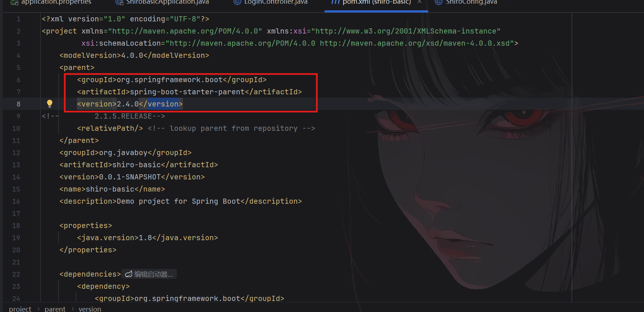644x312 pixels.
Task: Click gutter line number 8
Action: tap(18, 104)
